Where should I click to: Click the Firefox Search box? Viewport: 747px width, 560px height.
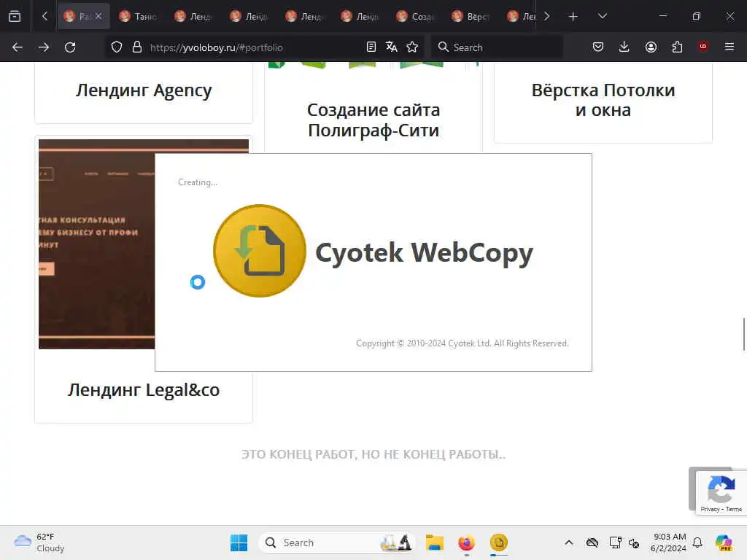point(497,47)
